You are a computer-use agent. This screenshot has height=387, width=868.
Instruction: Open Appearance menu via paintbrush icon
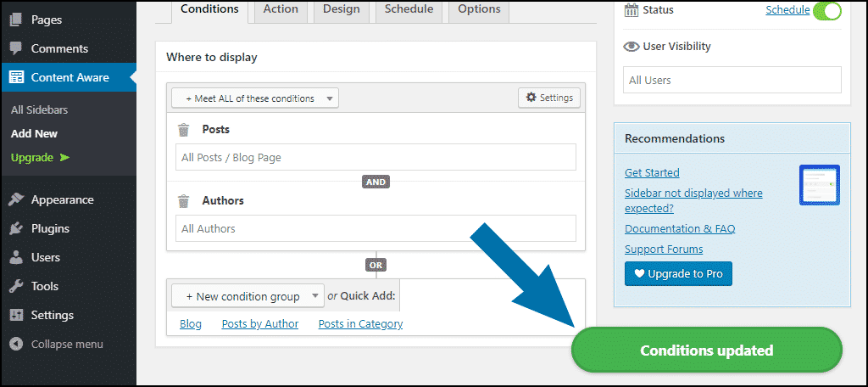click(x=17, y=199)
